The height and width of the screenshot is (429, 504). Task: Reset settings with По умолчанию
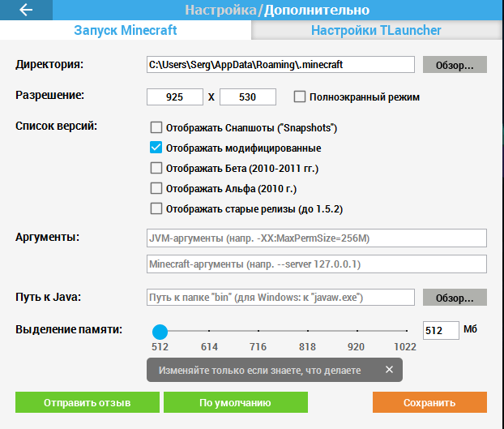click(x=236, y=402)
